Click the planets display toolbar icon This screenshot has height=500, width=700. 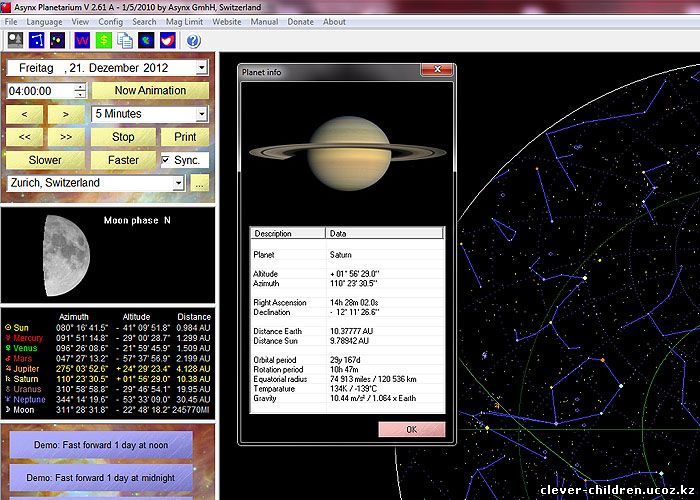click(x=58, y=40)
